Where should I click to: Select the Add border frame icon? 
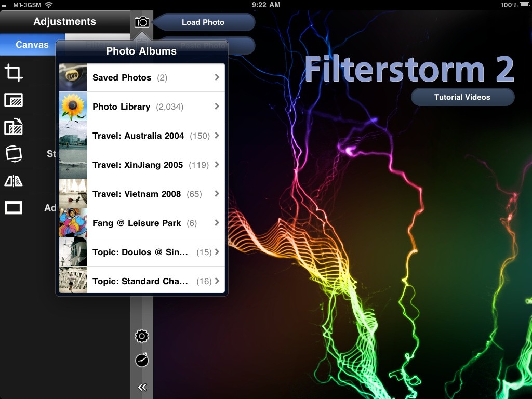14,208
